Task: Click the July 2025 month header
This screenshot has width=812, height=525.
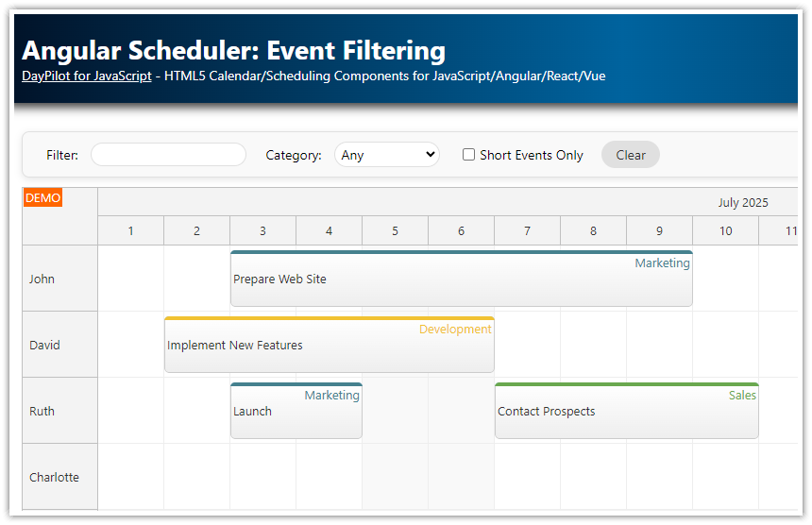Action: point(742,202)
